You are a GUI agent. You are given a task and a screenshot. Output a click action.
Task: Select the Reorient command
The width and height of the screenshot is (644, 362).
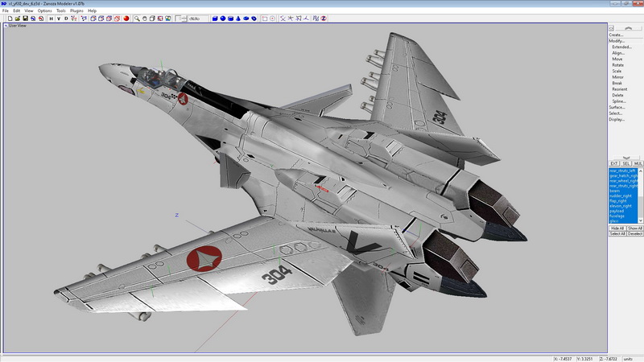tap(620, 89)
